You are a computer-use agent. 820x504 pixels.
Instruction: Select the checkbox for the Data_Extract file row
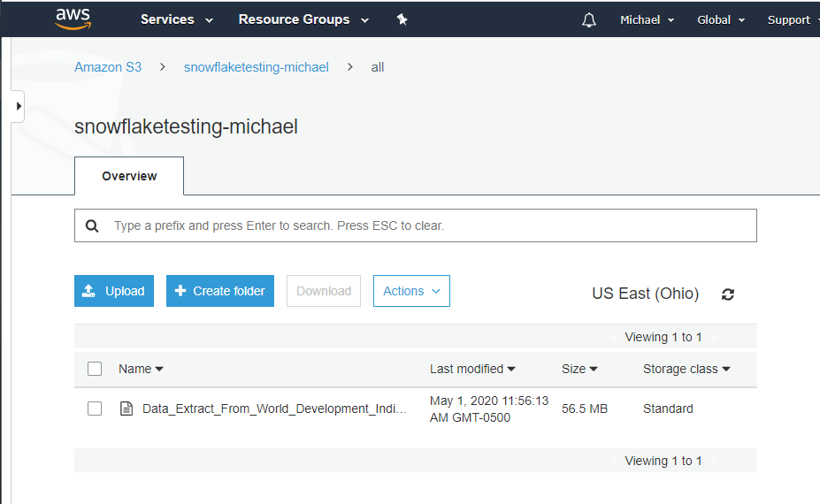[95, 409]
